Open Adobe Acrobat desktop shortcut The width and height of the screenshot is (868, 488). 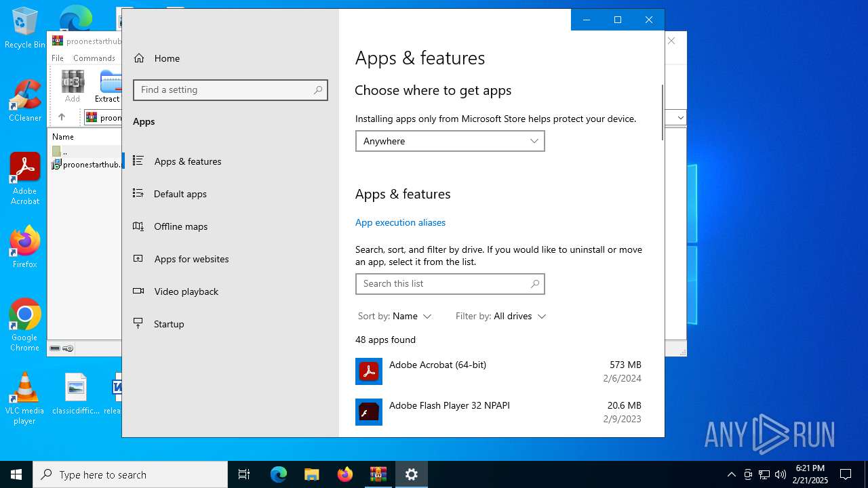pos(24,179)
